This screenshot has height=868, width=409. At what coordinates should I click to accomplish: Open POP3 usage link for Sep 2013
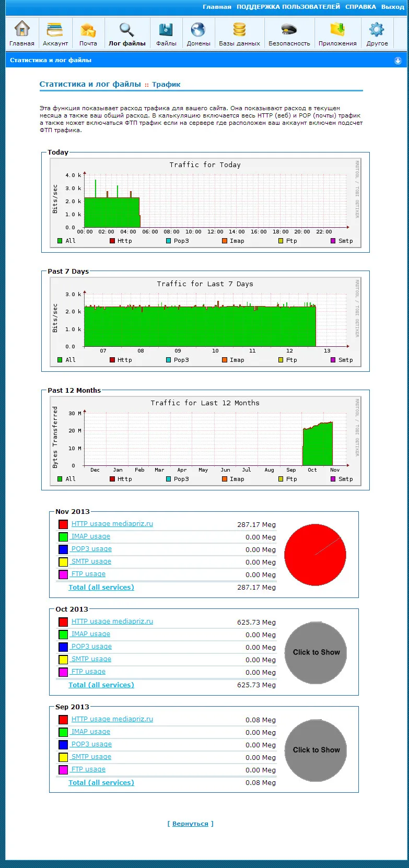[91, 744]
